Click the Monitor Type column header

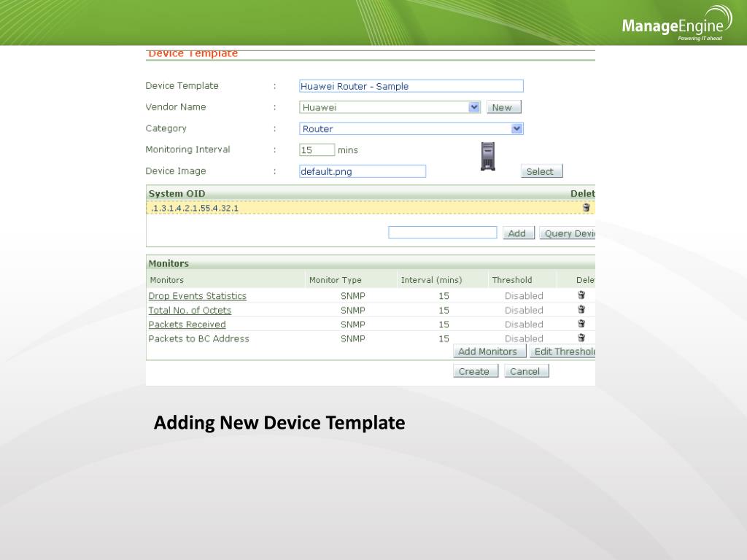point(336,280)
